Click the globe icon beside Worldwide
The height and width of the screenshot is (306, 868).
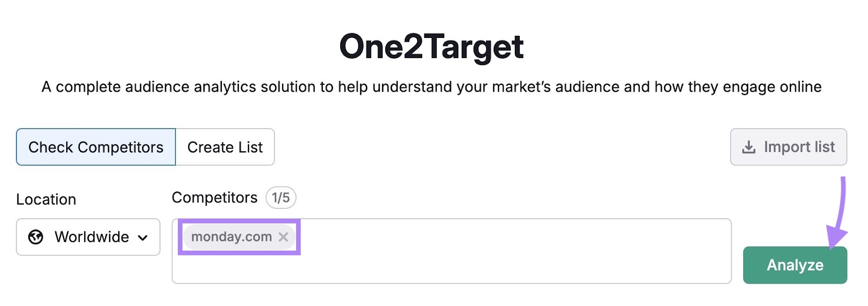[x=36, y=237]
